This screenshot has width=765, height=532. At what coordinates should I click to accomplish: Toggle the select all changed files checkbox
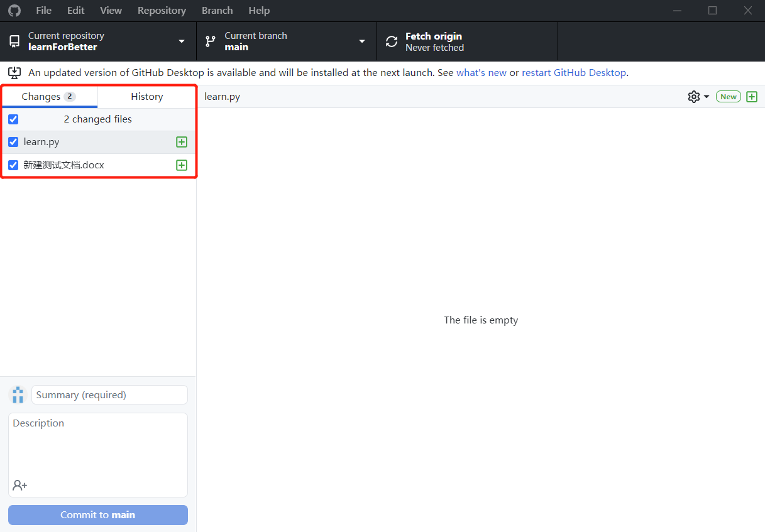[13, 119]
